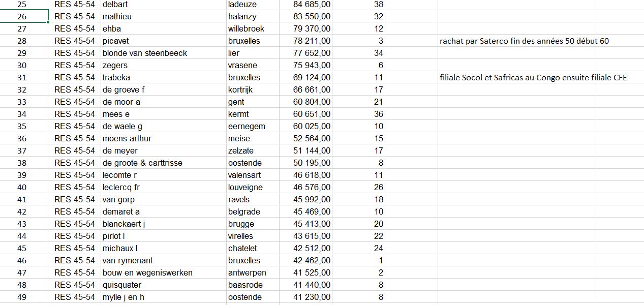Select the 'quisquater' name cell
The width and height of the screenshot is (644, 305).
tap(122, 285)
